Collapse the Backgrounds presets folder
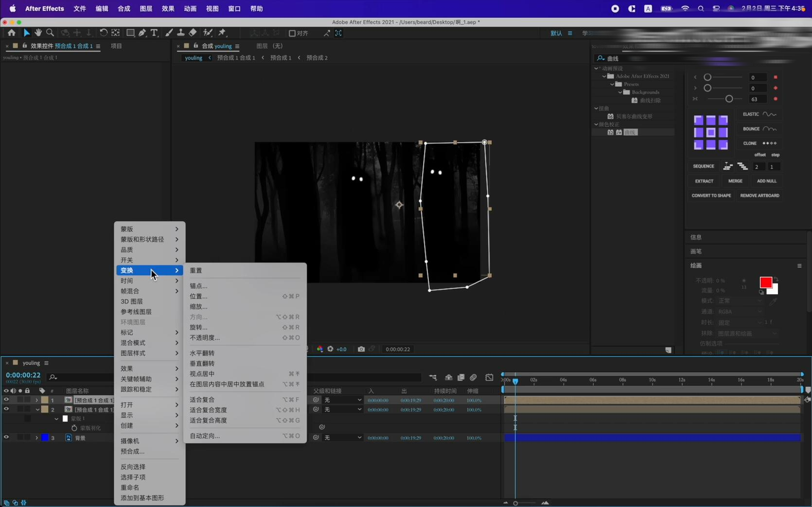This screenshot has width=812, height=507. click(x=620, y=92)
